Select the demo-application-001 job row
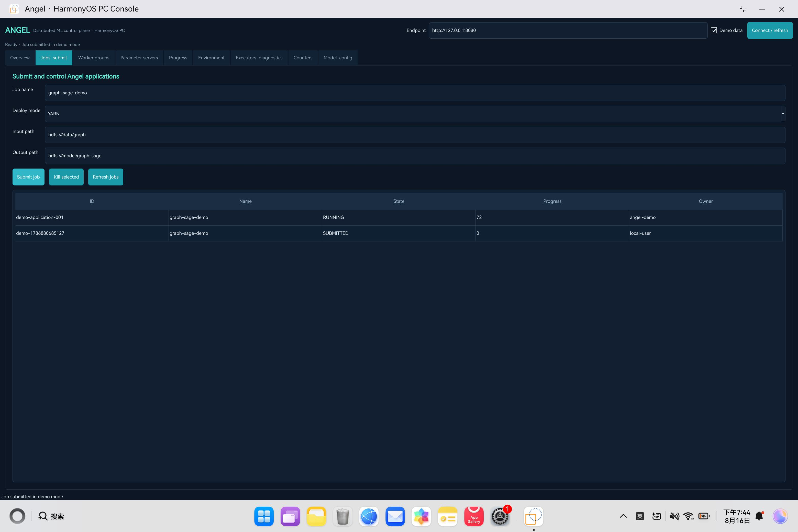The image size is (798, 532). pyautogui.click(x=399, y=217)
